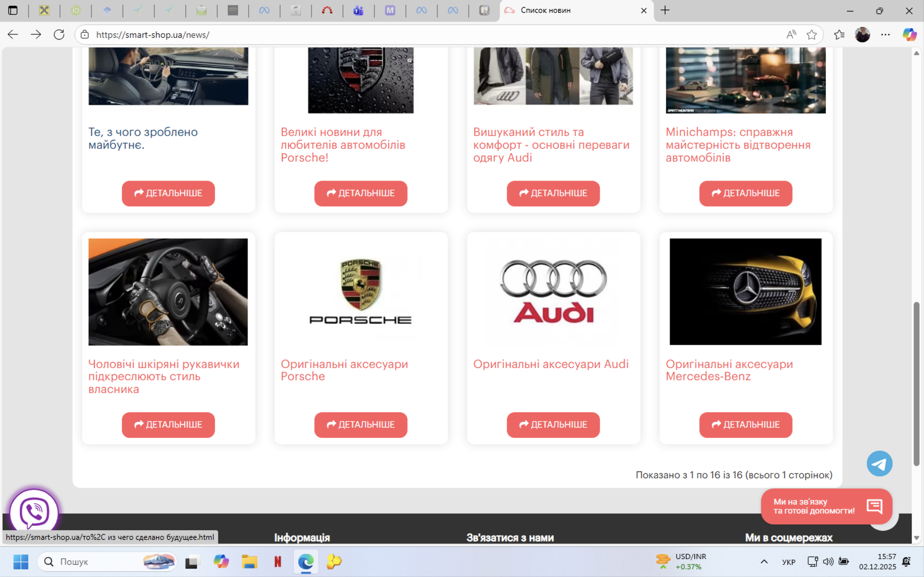The image size is (924, 577).
Task: Open Favorites list toolbar icon
Action: coord(839,35)
